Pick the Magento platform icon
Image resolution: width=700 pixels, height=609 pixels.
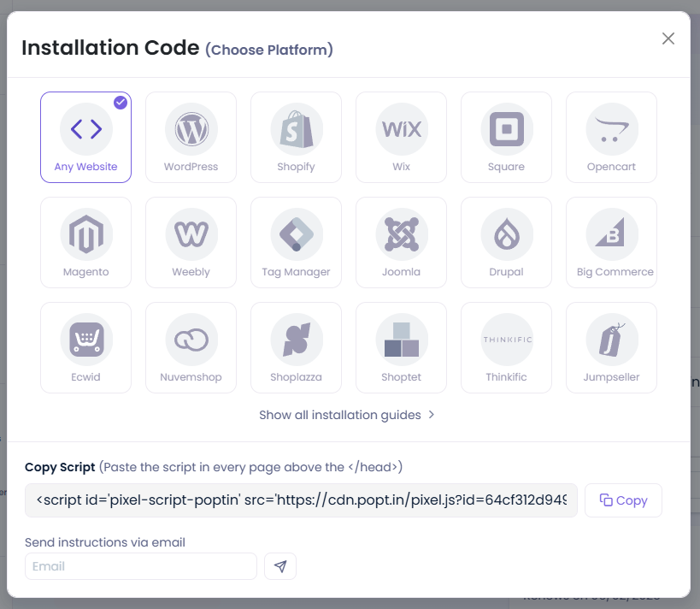(x=86, y=234)
